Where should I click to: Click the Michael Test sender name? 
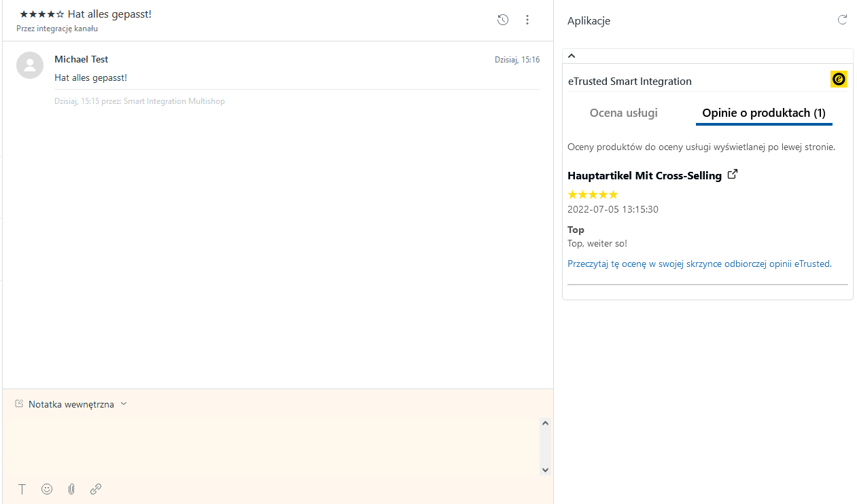tap(82, 59)
